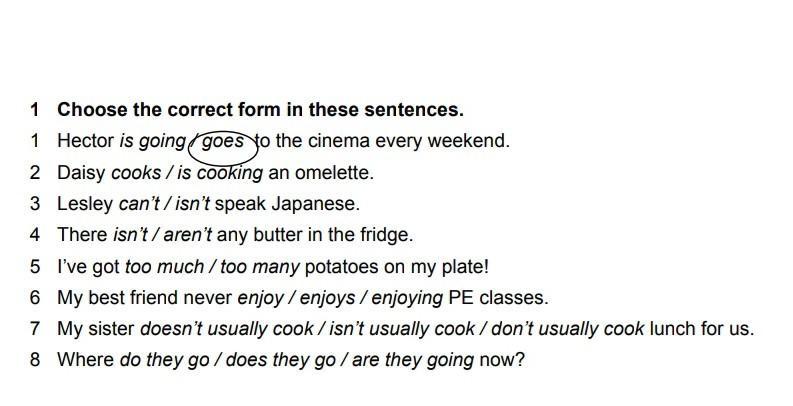
Task: Select 'can't' in the Lesley sentence
Action: [139, 204]
